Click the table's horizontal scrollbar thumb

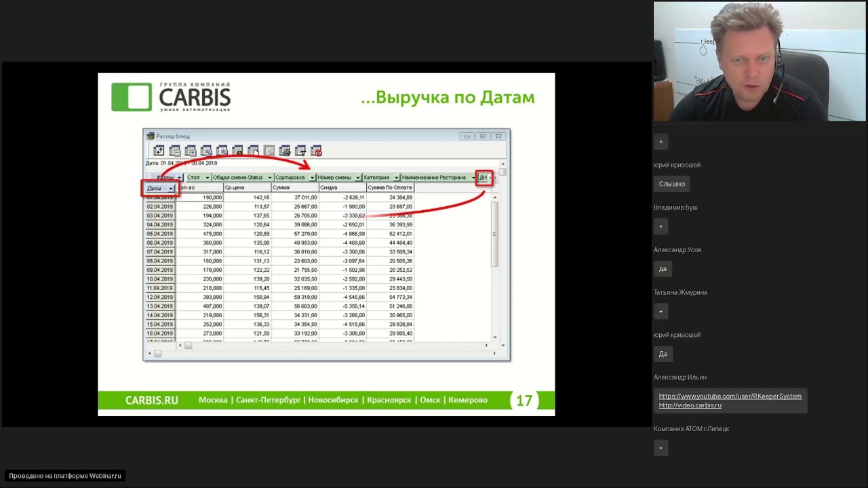[189, 346]
